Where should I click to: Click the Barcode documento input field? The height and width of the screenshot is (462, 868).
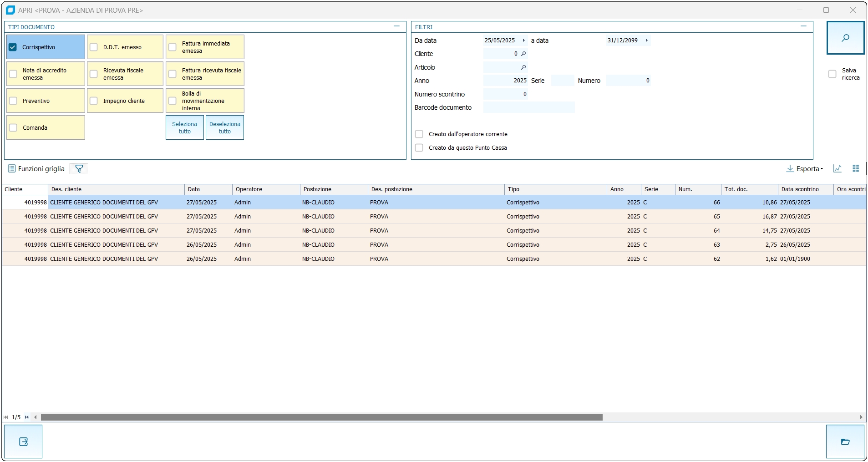pos(528,107)
